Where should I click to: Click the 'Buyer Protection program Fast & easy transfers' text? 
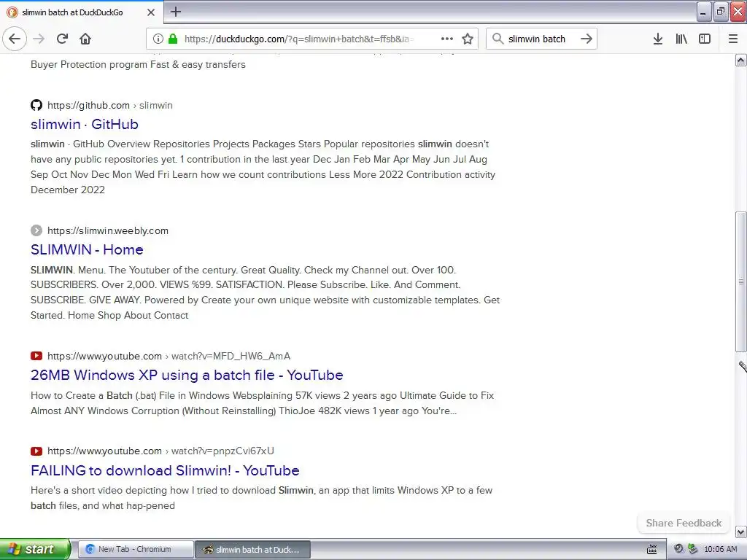point(138,64)
